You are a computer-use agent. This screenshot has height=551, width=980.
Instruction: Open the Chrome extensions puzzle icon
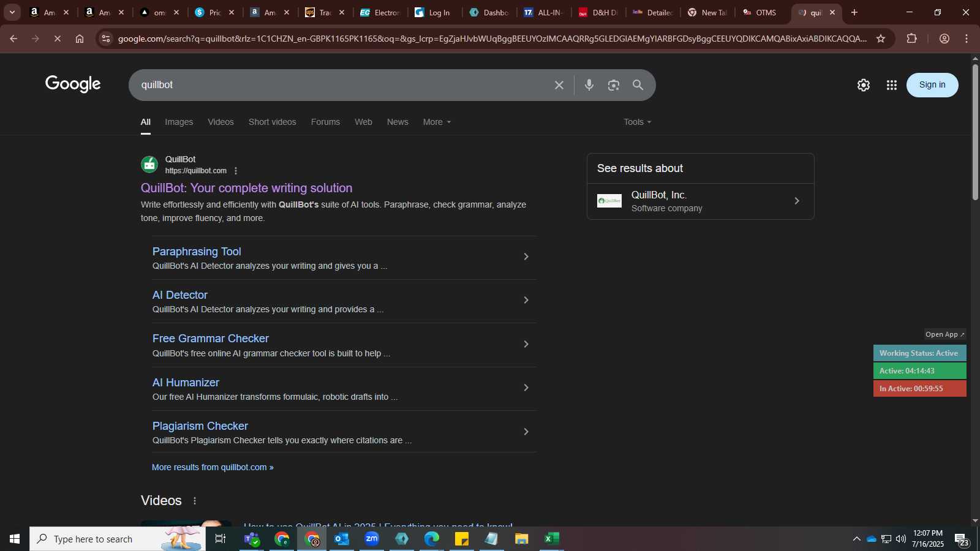[912, 39]
